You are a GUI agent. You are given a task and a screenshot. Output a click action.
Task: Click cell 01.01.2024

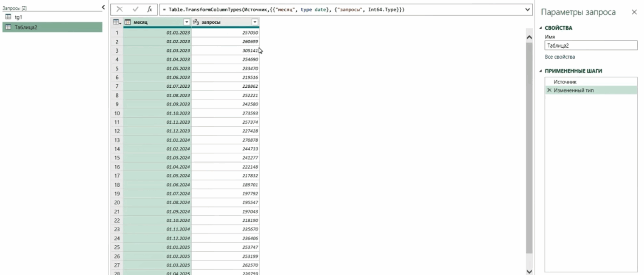(x=157, y=140)
